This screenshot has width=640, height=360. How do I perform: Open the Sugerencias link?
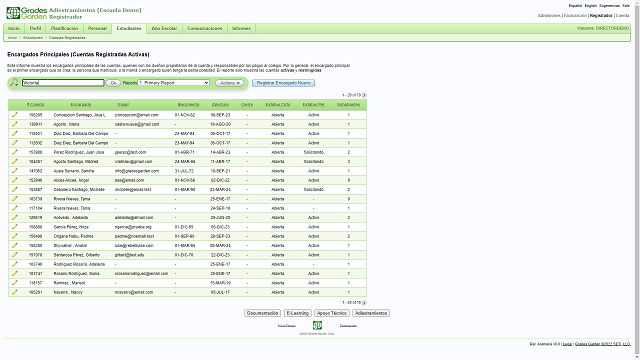pos(609,6)
